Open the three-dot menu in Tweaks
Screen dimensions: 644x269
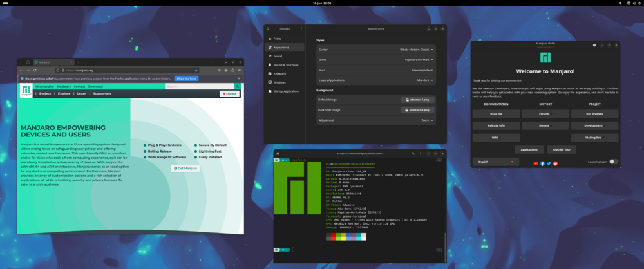coord(301,29)
